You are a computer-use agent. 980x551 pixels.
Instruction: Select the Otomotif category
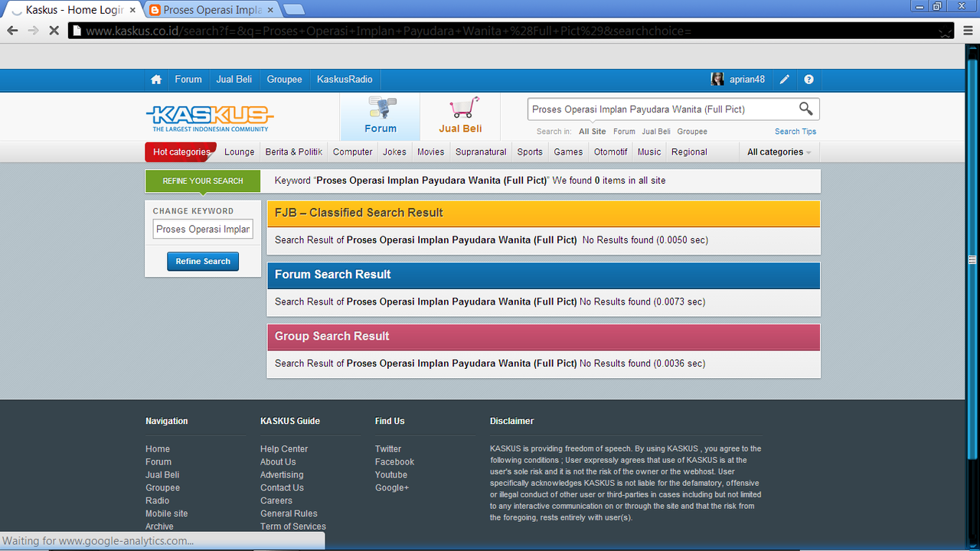click(x=611, y=152)
